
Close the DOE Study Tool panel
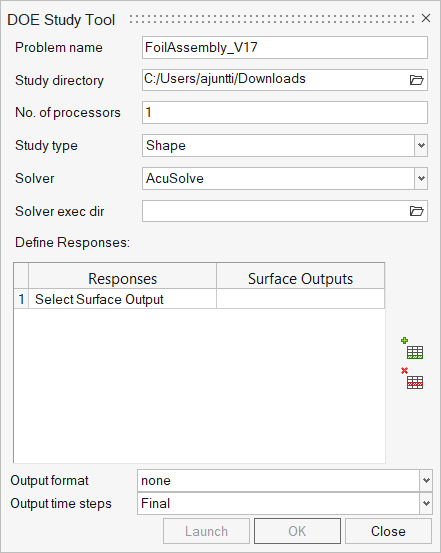click(x=426, y=18)
